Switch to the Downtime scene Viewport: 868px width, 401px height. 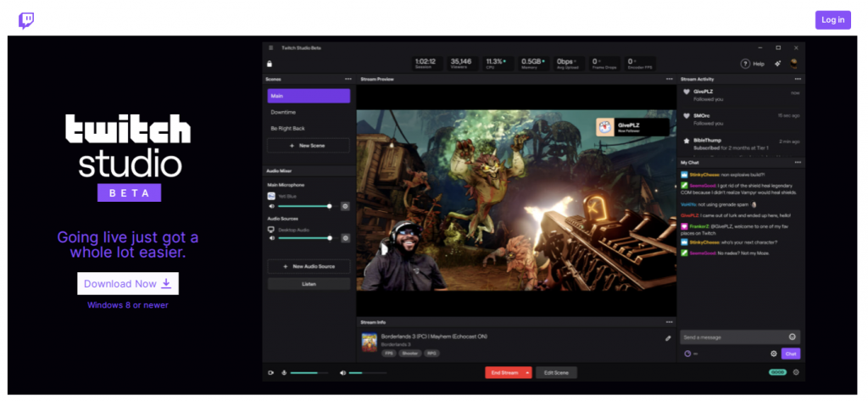point(309,112)
